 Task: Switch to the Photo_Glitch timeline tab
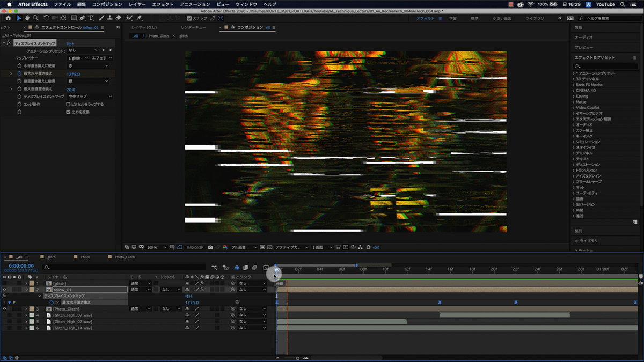(125, 257)
